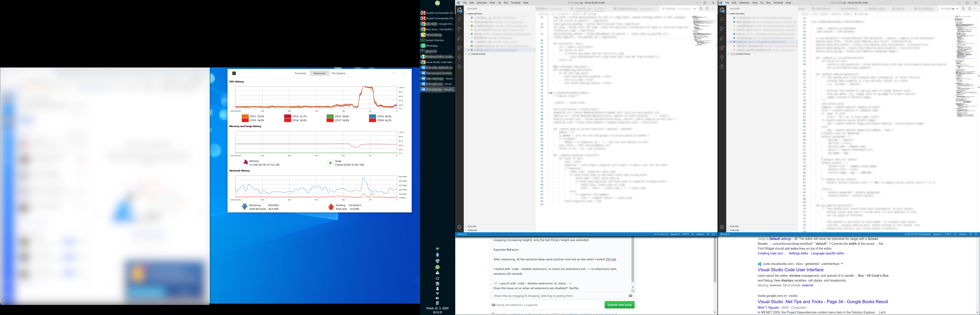Split editor right in left VS Code window

click(x=707, y=9)
